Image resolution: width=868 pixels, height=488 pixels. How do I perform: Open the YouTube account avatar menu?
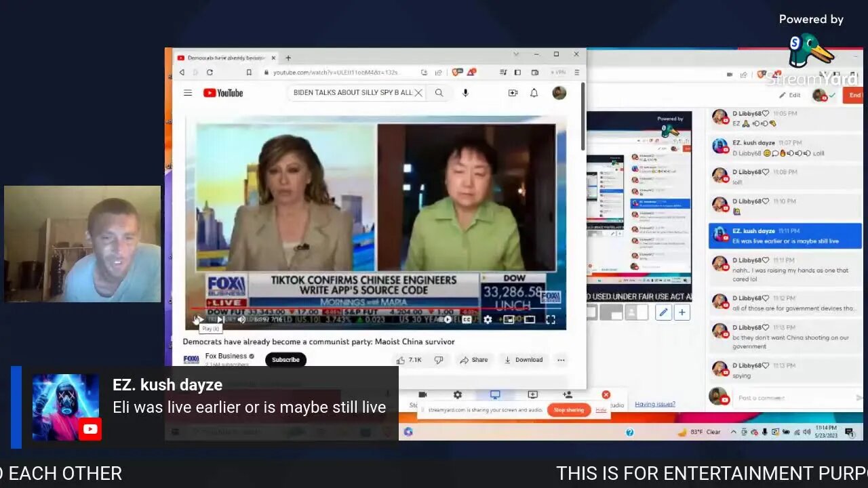pyautogui.click(x=559, y=93)
